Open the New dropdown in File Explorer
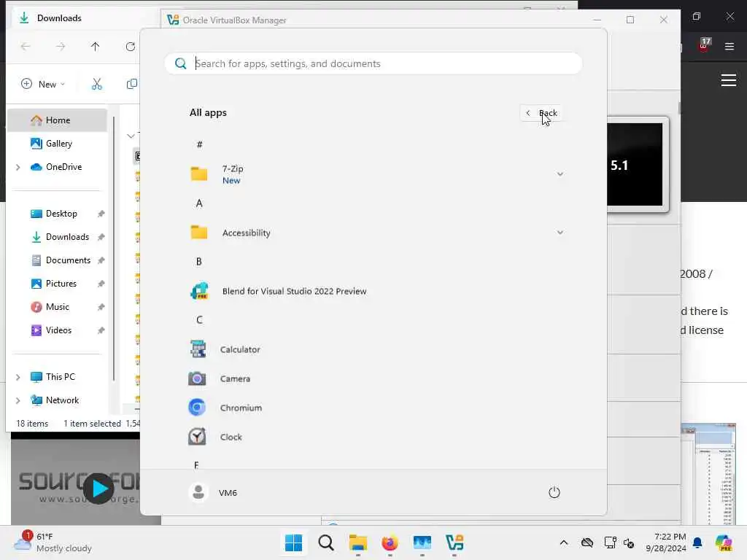The width and height of the screenshot is (747, 560). pyautogui.click(x=43, y=84)
